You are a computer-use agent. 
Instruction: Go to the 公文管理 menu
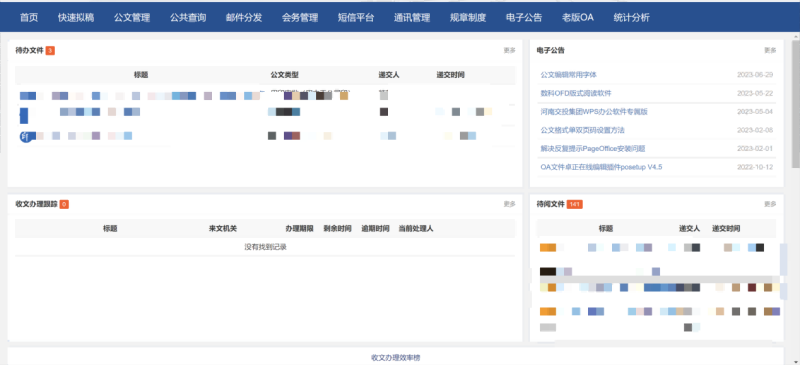coord(132,18)
